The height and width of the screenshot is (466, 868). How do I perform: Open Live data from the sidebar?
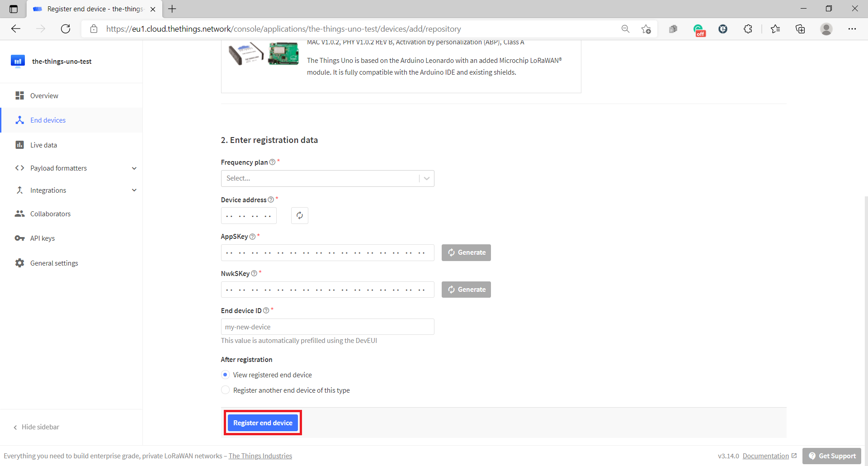[x=20, y=145]
